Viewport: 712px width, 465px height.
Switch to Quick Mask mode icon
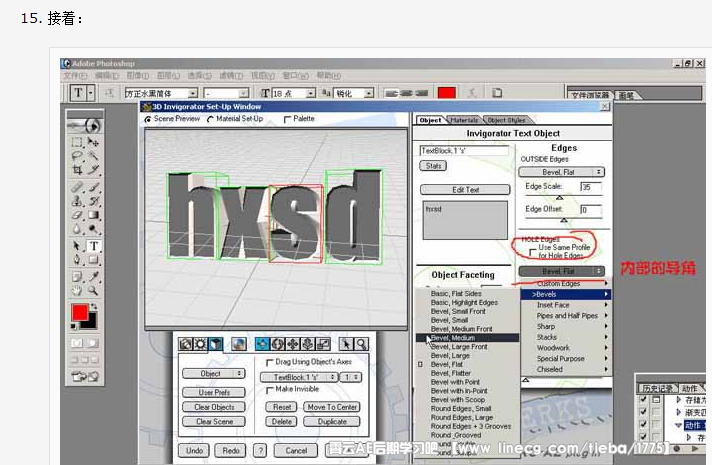pyautogui.click(x=93, y=342)
